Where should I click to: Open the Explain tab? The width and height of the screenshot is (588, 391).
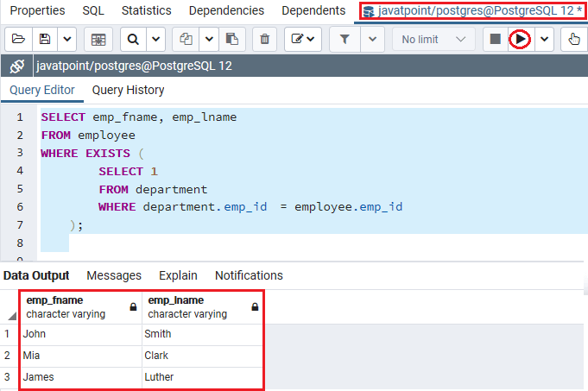[x=178, y=275]
